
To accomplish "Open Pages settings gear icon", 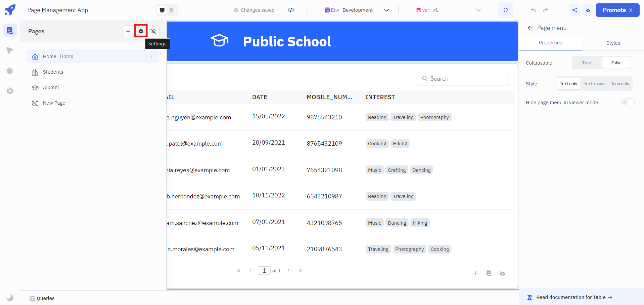I will [141, 31].
